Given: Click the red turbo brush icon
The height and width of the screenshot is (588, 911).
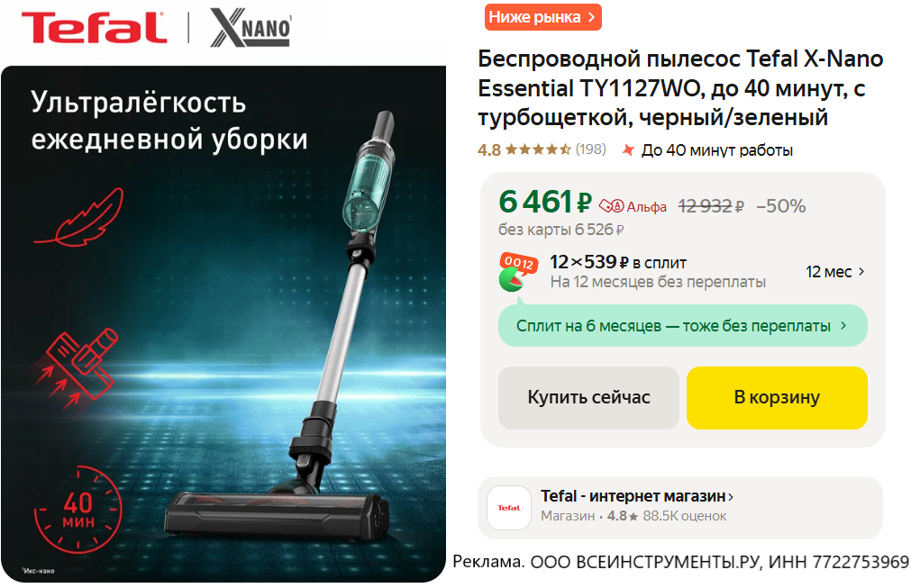Looking at the screenshot, I should (x=76, y=368).
